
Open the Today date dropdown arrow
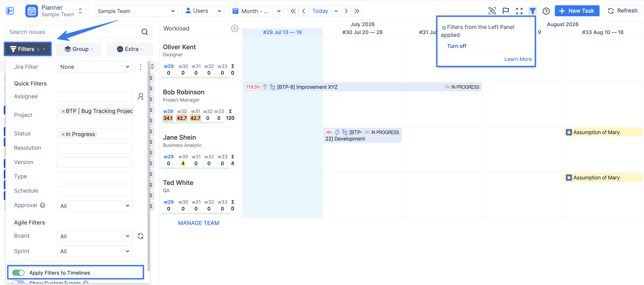click(x=336, y=11)
